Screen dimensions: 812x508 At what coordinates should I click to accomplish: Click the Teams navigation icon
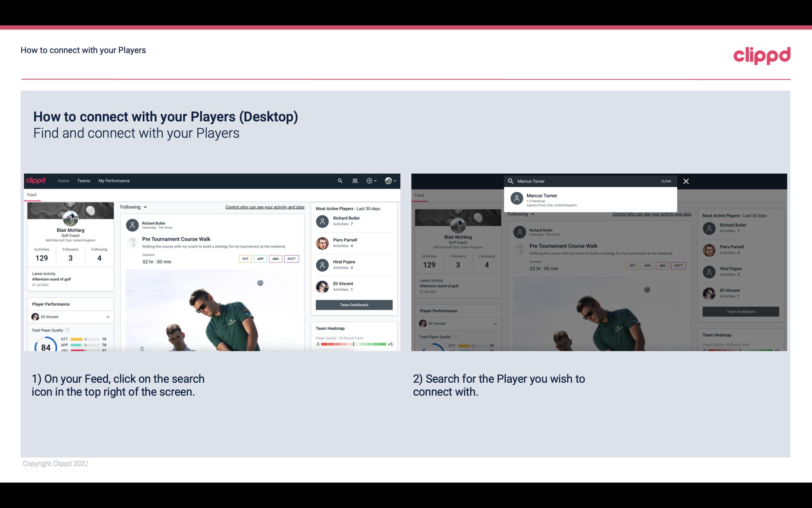pos(84,180)
